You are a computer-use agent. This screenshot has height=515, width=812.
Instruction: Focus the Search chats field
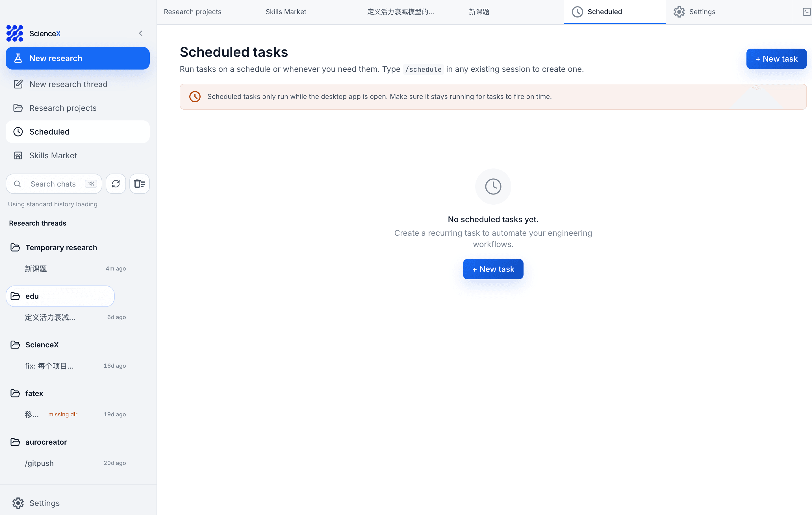pyautogui.click(x=54, y=184)
